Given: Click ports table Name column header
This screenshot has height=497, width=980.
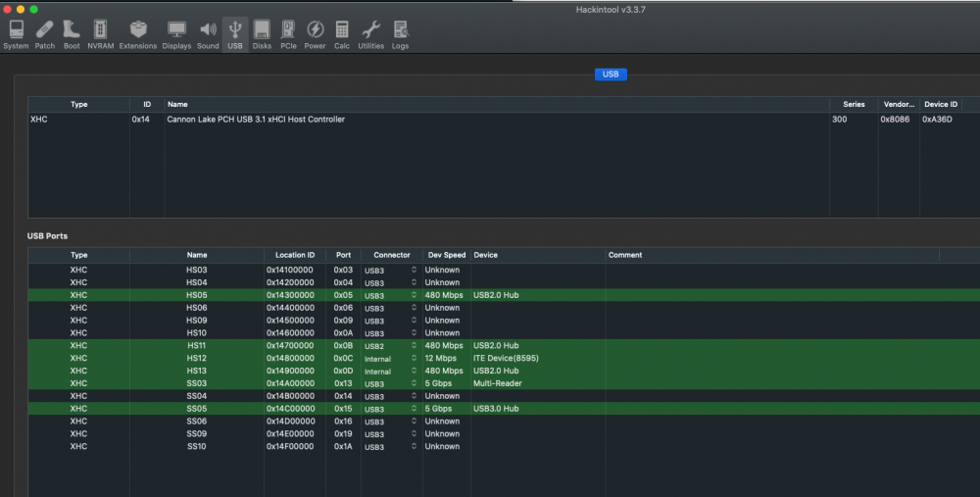Looking at the screenshot, I should point(197,255).
